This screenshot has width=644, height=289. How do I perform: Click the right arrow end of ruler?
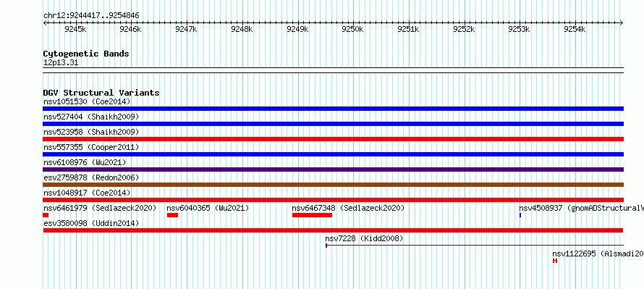pos(622,23)
